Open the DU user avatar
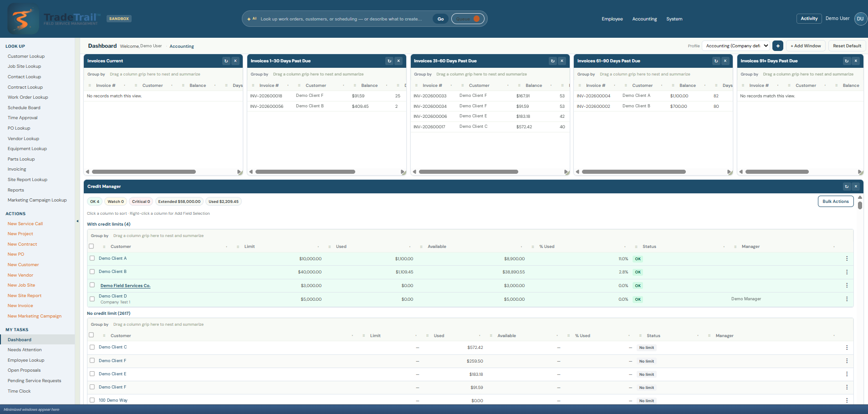 point(860,19)
